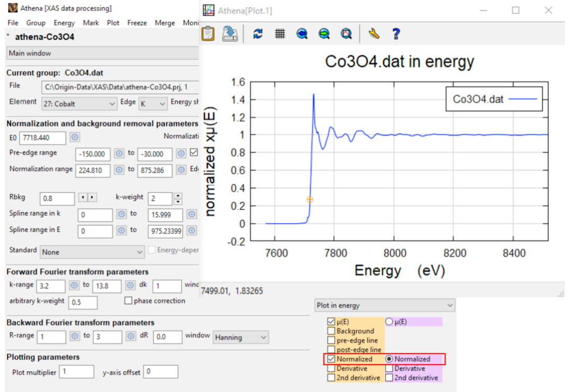The width and height of the screenshot is (572, 392).
Task: Toggle the plot grid icon
Action: (x=280, y=34)
